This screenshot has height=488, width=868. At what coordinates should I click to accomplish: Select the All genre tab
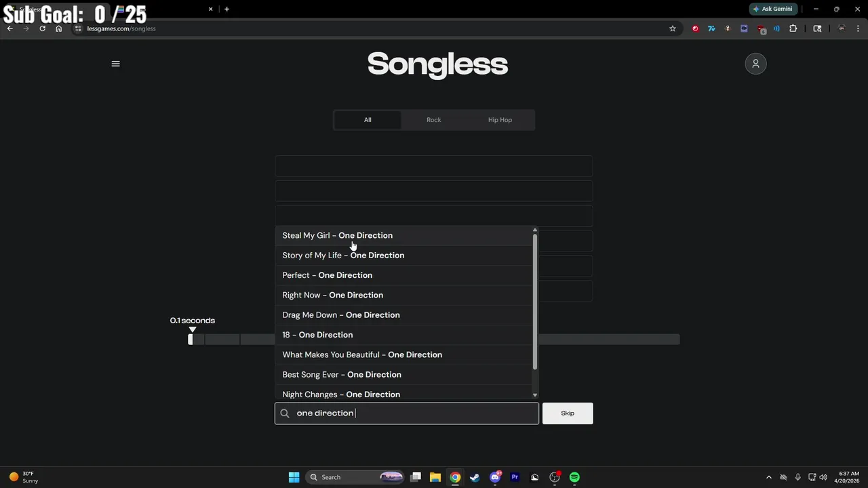click(368, 120)
